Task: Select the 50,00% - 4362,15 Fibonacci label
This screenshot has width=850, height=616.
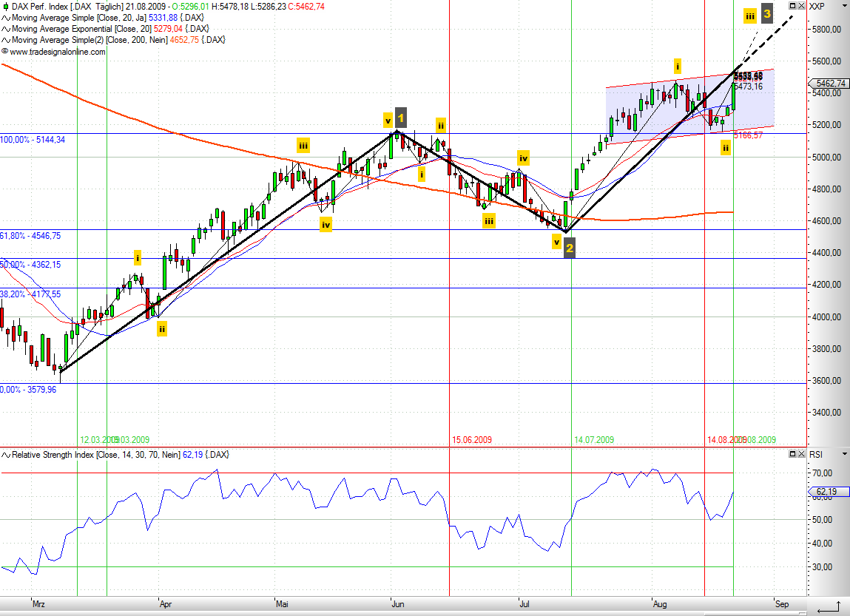Action: pyautogui.click(x=30, y=265)
